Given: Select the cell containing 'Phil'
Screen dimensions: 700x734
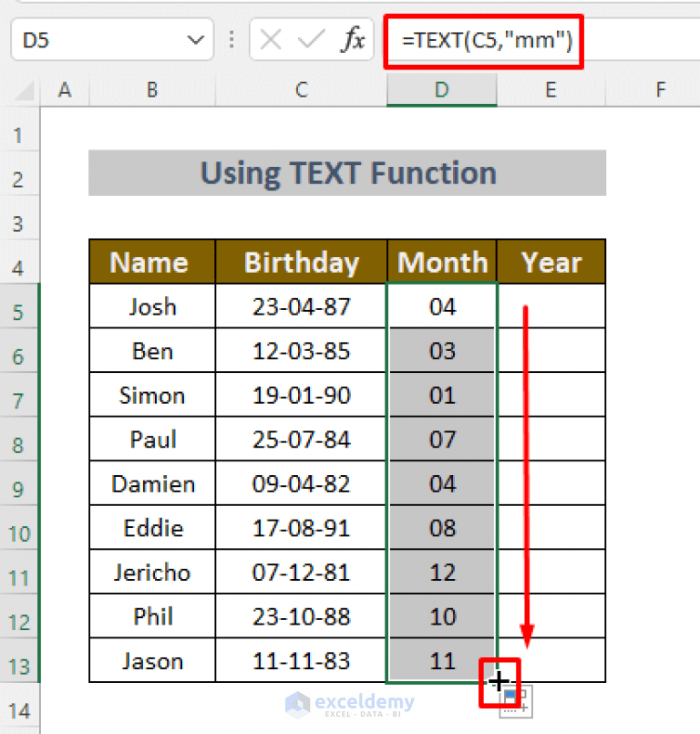Looking at the screenshot, I should pos(152,616).
